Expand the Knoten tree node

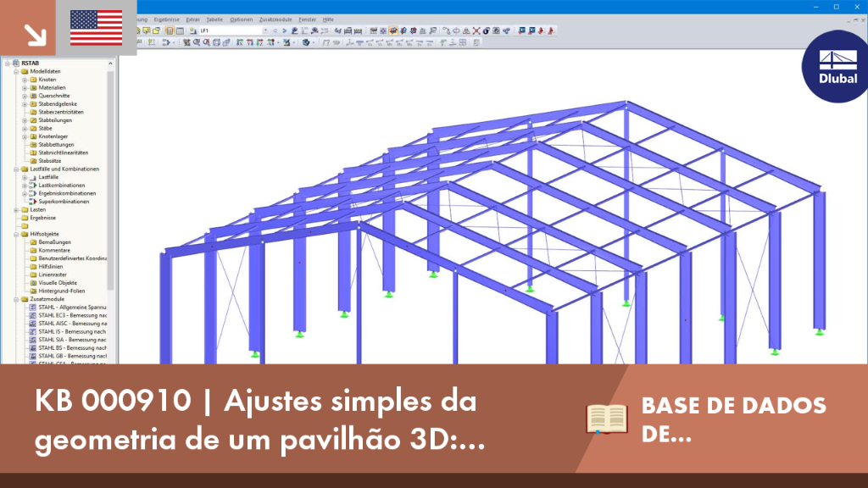click(25, 80)
